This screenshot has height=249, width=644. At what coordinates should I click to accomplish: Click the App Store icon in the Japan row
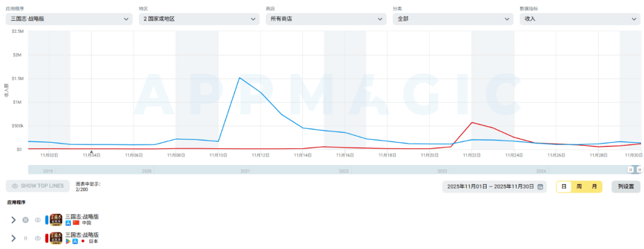coord(76,241)
